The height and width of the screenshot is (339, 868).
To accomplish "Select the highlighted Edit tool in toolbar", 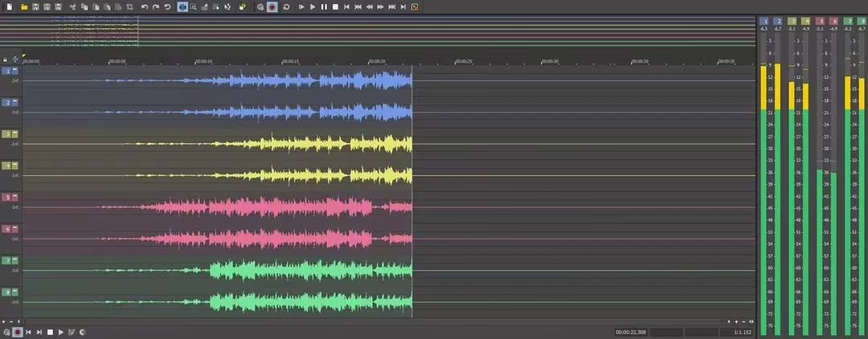I will (182, 6).
